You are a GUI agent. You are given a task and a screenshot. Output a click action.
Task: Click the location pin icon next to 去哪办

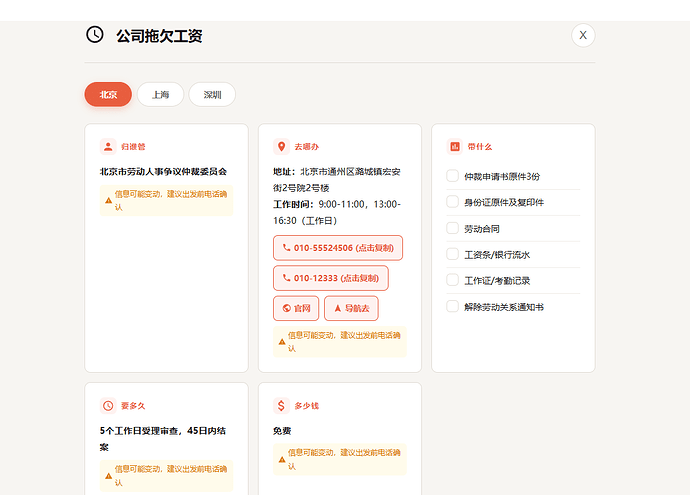tap(281, 147)
